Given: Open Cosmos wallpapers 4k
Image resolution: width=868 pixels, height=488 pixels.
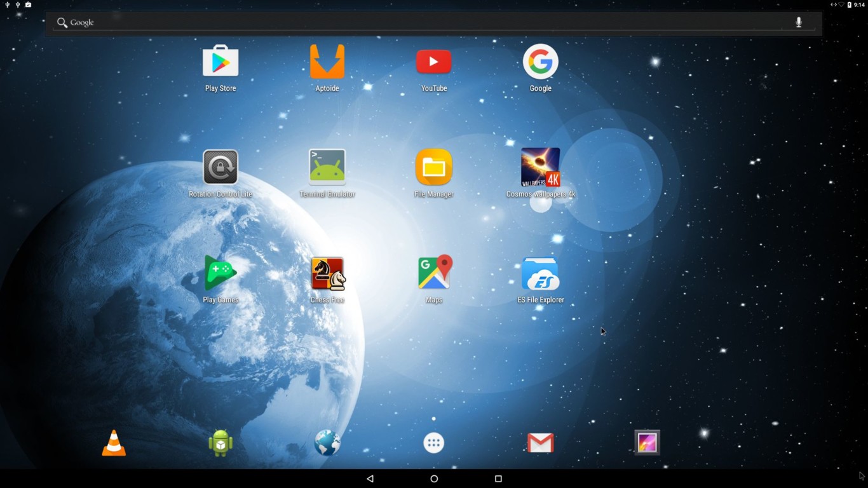Looking at the screenshot, I should click(541, 167).
